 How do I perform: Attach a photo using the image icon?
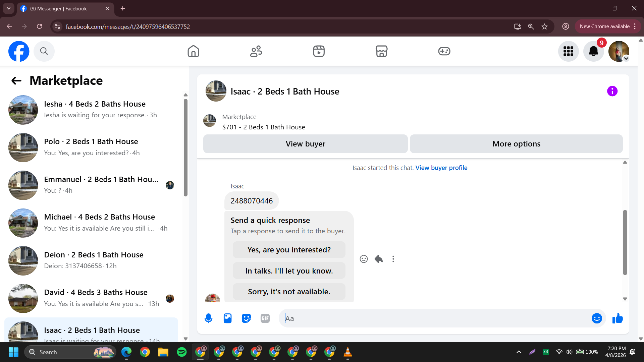point(227,318)
